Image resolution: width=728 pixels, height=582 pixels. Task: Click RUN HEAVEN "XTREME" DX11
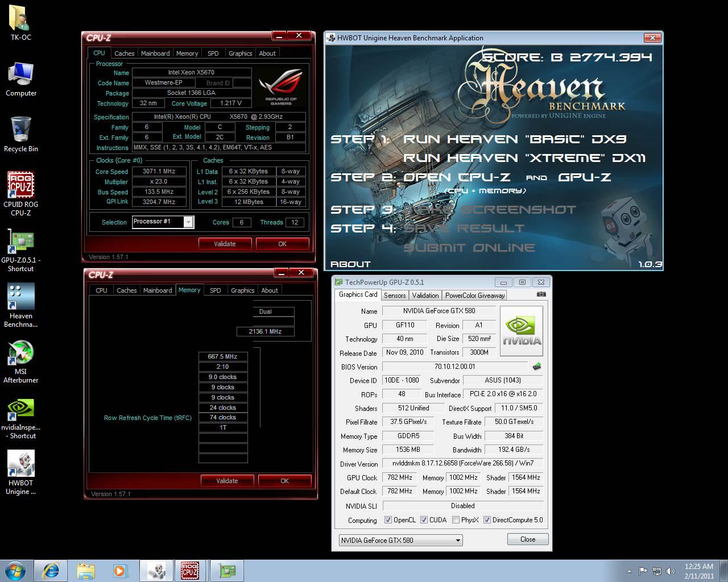point(524,158)
